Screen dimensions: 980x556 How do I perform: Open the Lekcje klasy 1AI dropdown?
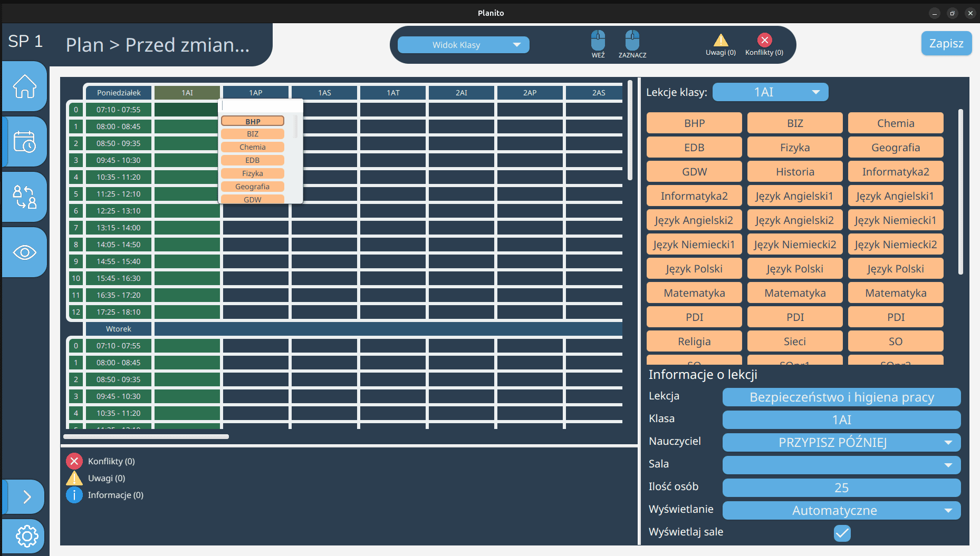pos(770,92)
